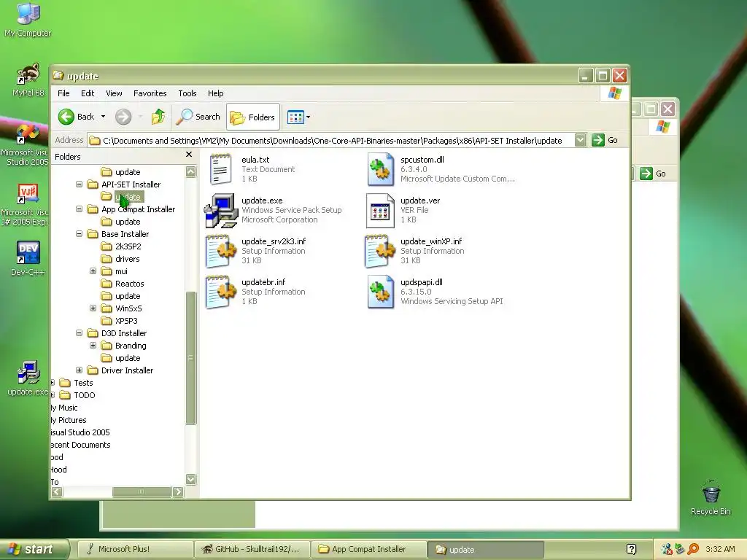Screen dimensions: 747x560
Task: Open the View menu
Action: [x=114, y=93]
